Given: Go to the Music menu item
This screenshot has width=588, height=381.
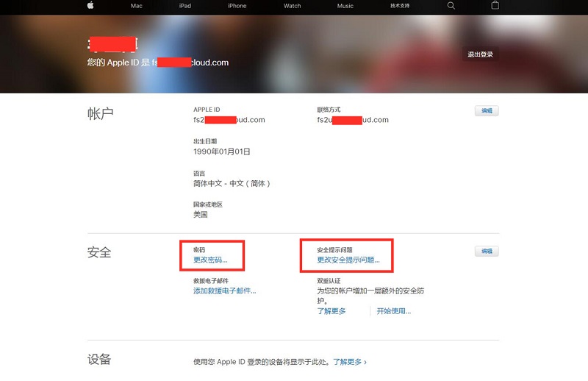Looking at the screenshot, I should (345, 6).
